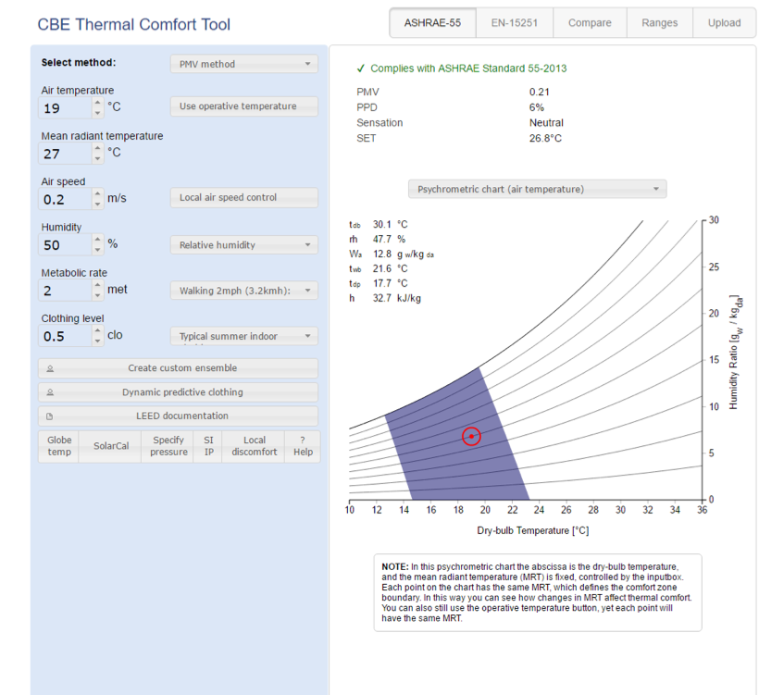This screenshot has height=695, width=784.
Task: Enable Local air speed control
Action: pos(243,197)
